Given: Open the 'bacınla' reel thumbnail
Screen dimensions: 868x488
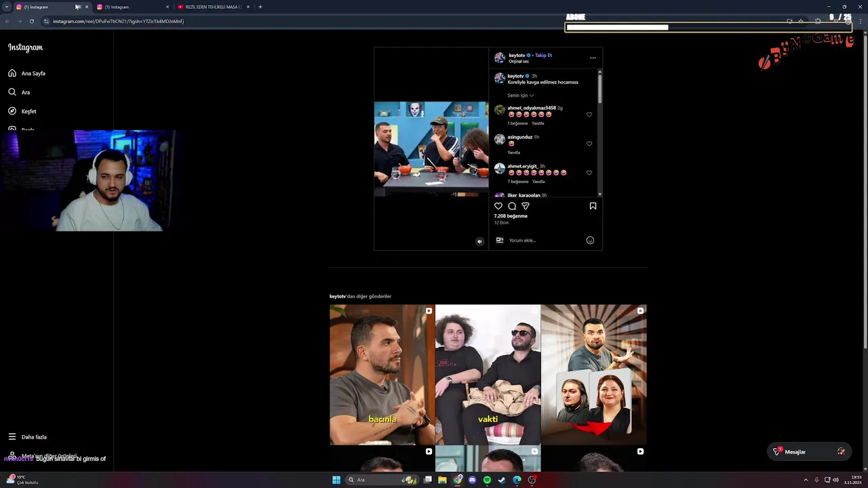Looking at the screenshot, I should [x=382, y=375].
